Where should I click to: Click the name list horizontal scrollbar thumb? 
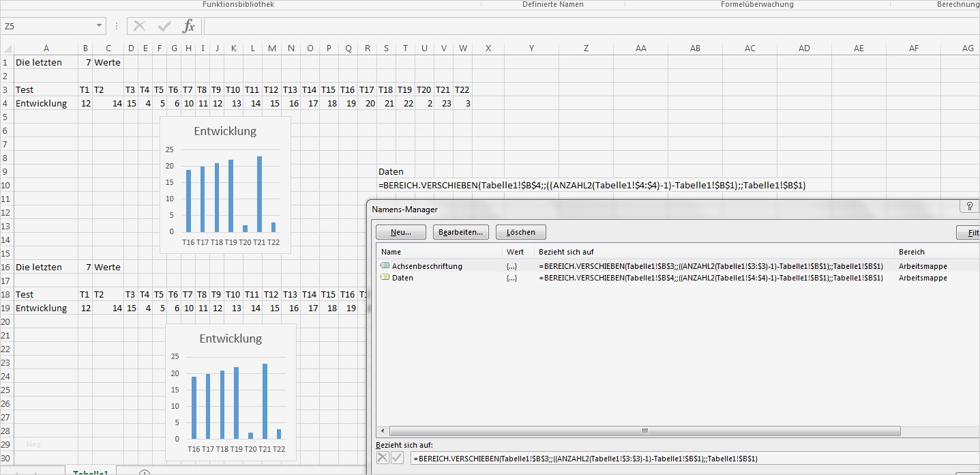(644, 431)
